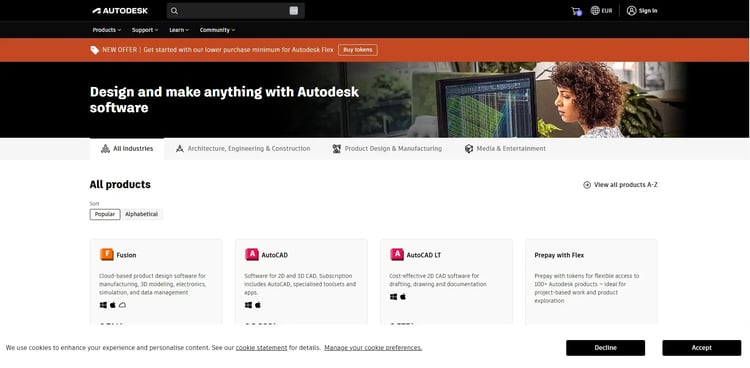Click the cloud icon on Fusion card
The width and height of the screenshot is (750, 368).
122,305
